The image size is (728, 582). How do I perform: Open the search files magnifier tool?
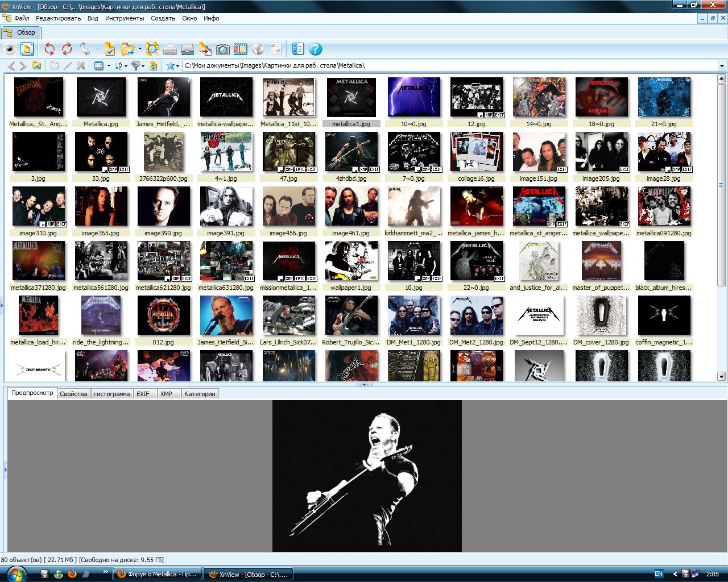[x=152, y=49]
